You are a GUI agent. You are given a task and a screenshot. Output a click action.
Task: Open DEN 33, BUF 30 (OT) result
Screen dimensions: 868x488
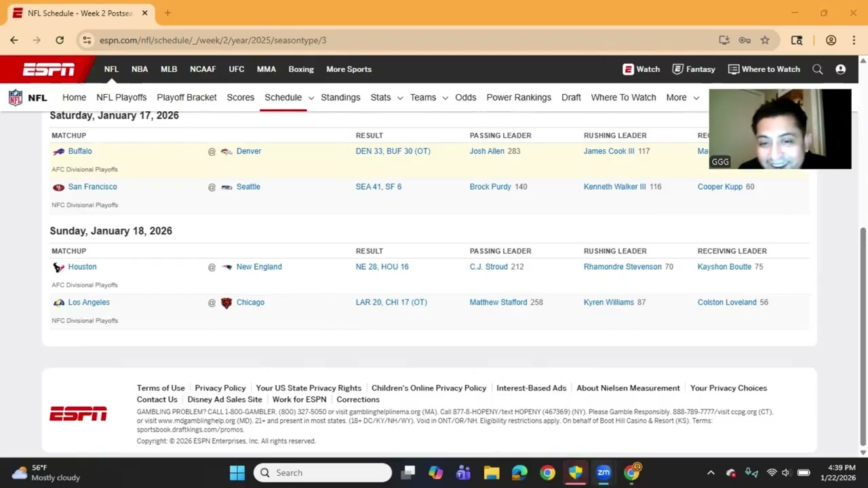(x=393, y=151)
